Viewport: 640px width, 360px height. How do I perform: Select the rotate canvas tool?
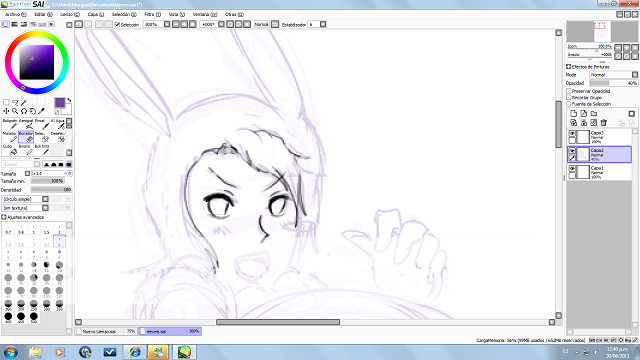pyautogui.click(x=24, y=111)
